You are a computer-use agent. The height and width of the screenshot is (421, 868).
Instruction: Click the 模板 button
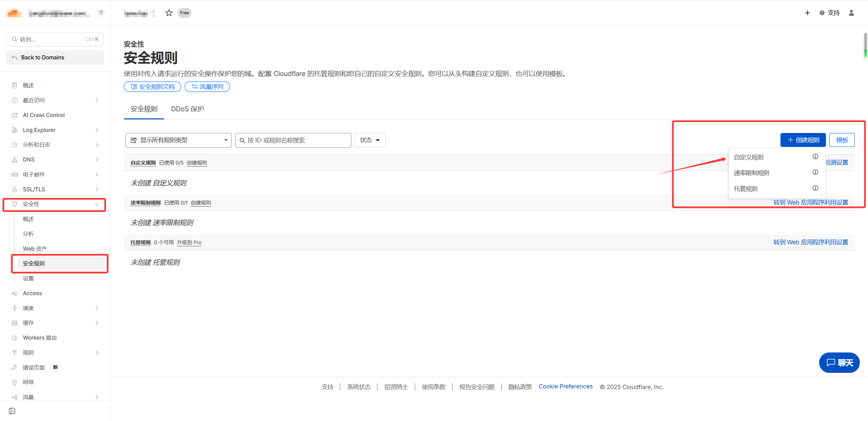point(842,140)
